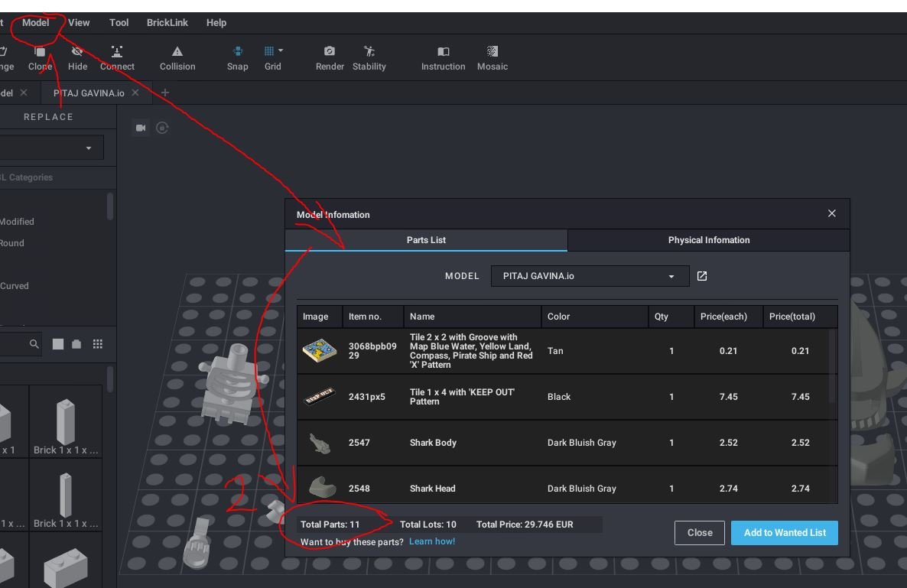Screen dimensions: 907x588
Task: Toggle Collision detection
Action: pos(177,52)
